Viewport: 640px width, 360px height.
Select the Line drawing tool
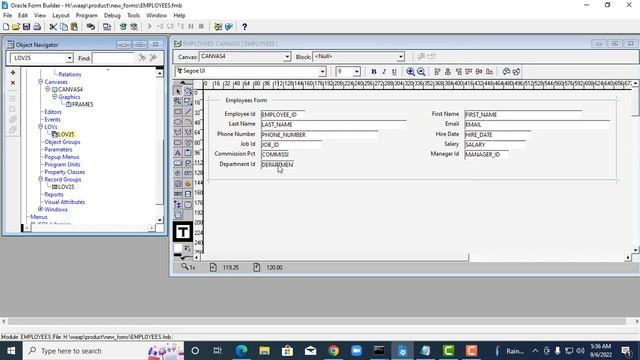pyautogui.click(x=188, y=111)
